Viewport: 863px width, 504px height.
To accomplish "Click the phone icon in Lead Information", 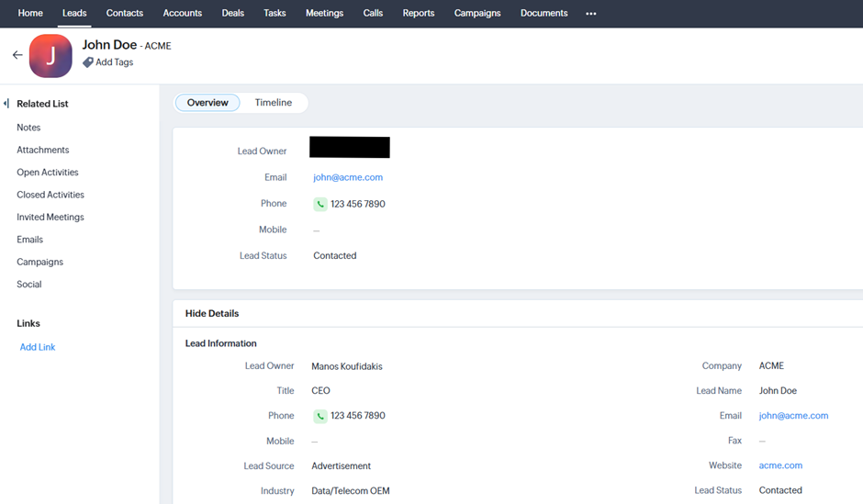I will [x=320, y=416].
